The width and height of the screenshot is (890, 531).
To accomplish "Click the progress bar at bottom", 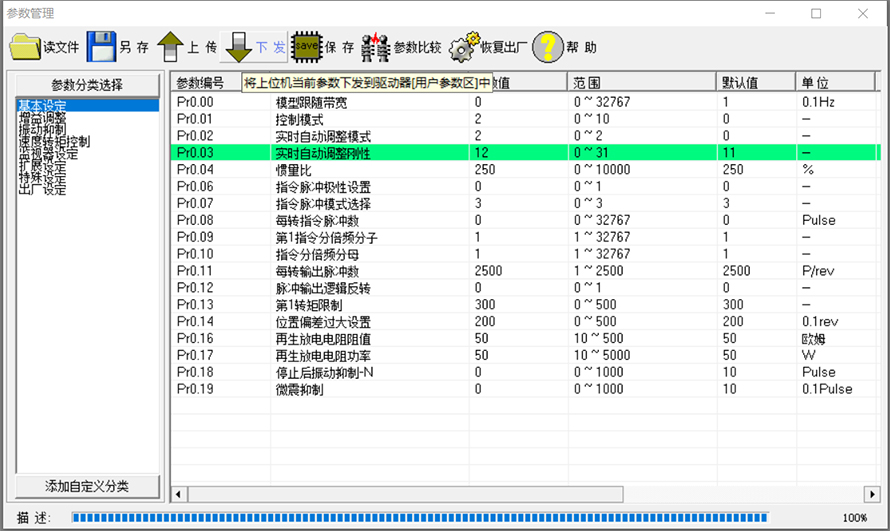I will (420, 517).
